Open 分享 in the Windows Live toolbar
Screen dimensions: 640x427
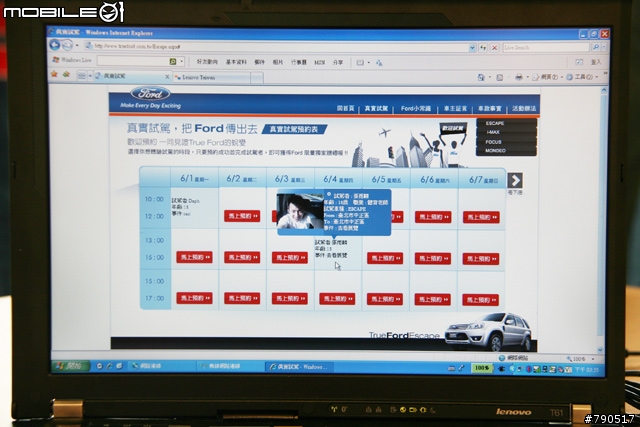(338, 62)
